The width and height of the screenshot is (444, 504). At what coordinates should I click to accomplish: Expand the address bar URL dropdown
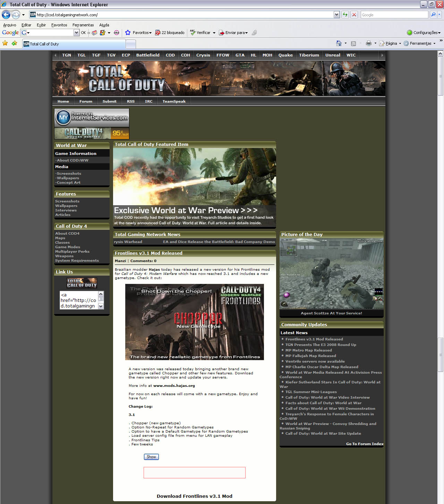(336, 15)
